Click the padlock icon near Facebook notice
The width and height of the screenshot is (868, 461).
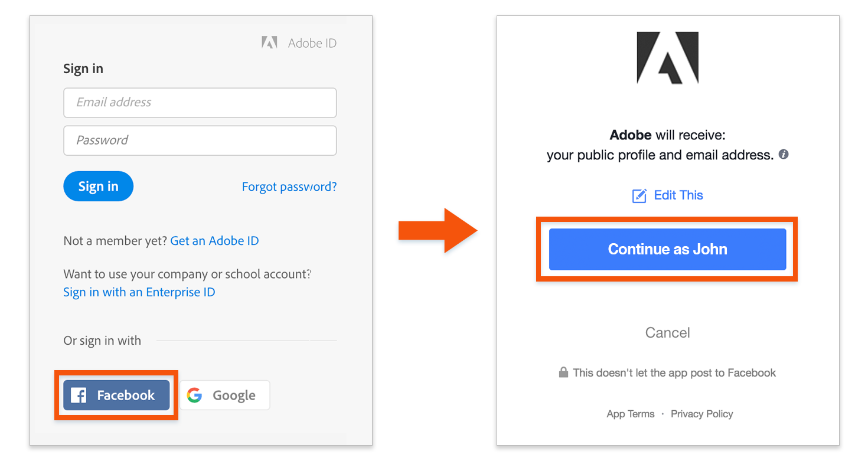pos(563,372)
